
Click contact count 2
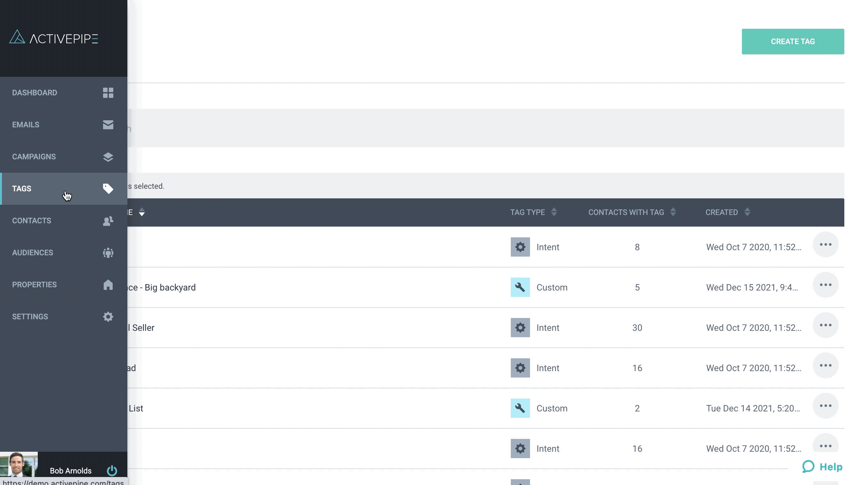click(x=637, y=408)
